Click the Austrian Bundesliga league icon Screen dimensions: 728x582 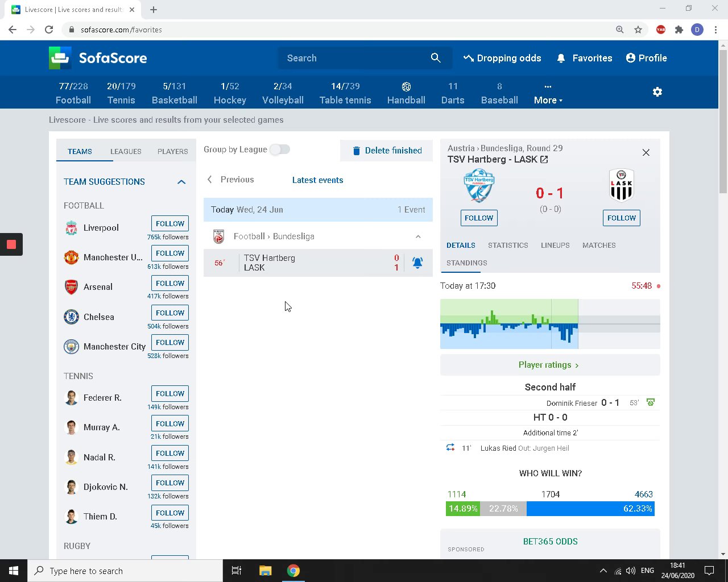click(219, 236)
